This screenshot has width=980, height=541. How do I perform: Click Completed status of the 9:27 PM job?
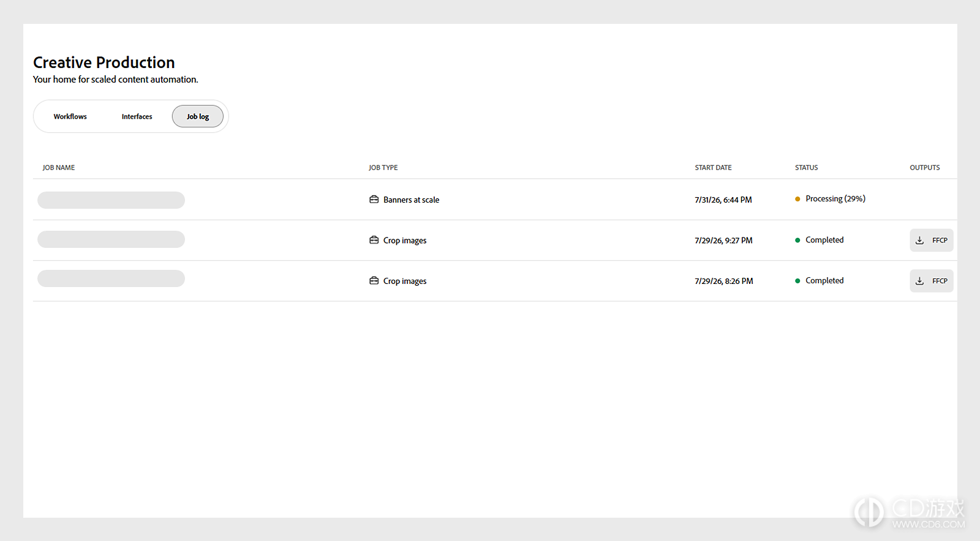coord(824,240)
